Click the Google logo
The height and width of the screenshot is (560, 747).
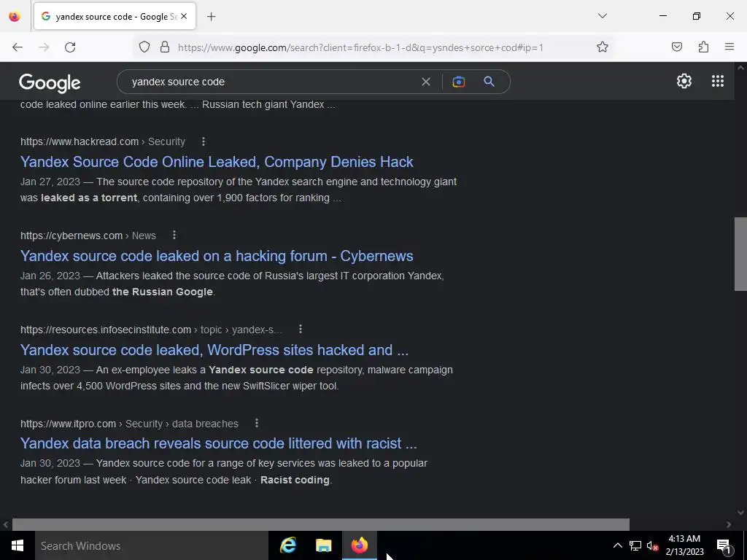[x=50, y=83]
